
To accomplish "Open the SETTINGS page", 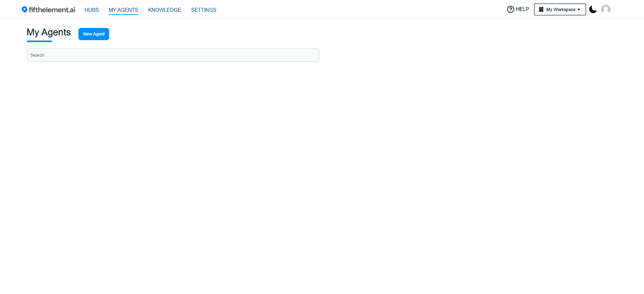I will [203, 10].
